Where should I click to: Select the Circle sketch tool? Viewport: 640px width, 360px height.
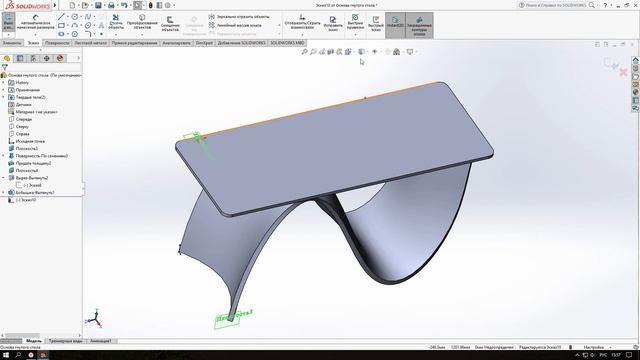pyautogui.click(x=75, y=17)
